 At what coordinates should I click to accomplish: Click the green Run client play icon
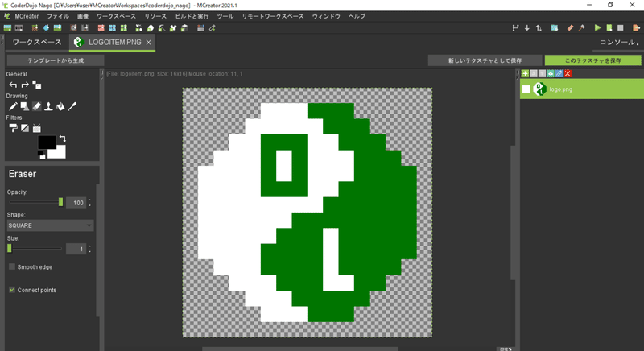(x=597, y=27)
